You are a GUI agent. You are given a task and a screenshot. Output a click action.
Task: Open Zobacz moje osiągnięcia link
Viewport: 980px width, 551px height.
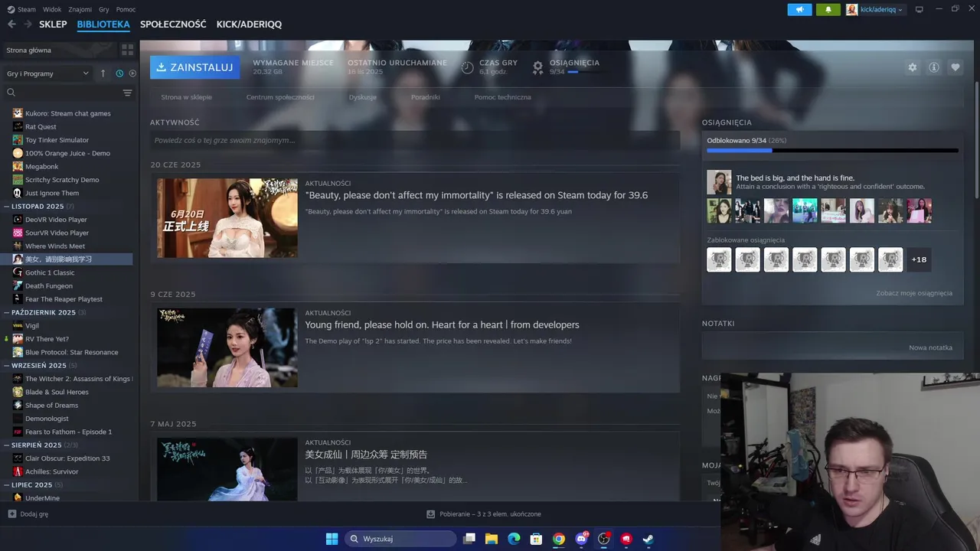pos(914,293)
